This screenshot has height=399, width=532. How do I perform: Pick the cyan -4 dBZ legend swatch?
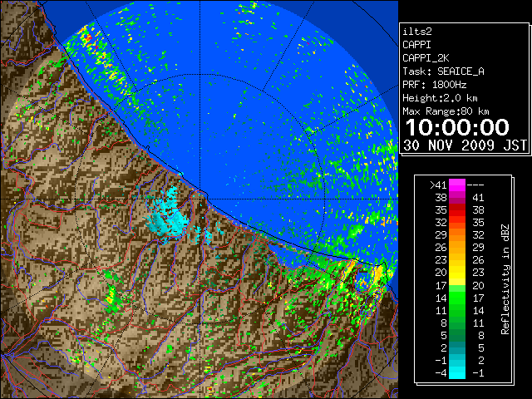(x=457, y=373)
